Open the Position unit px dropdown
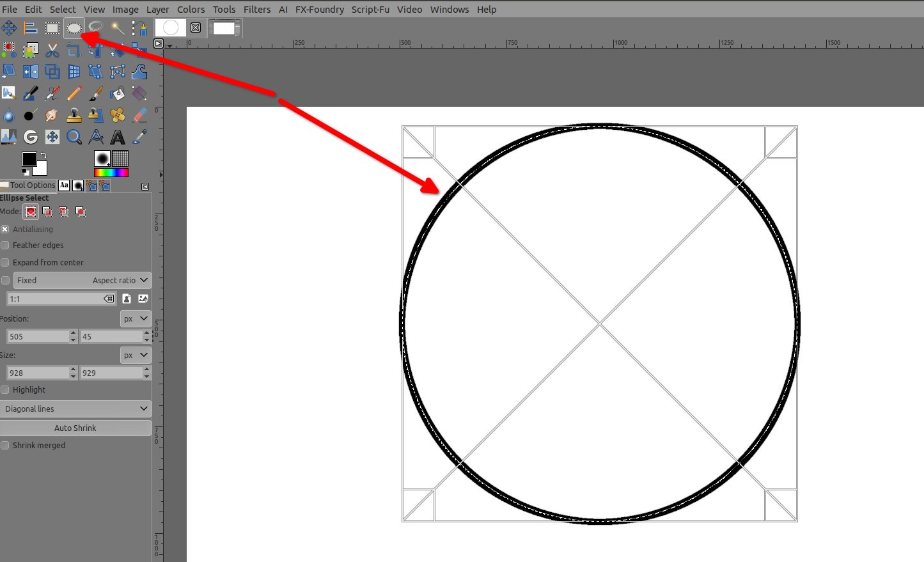 (136, 318)
